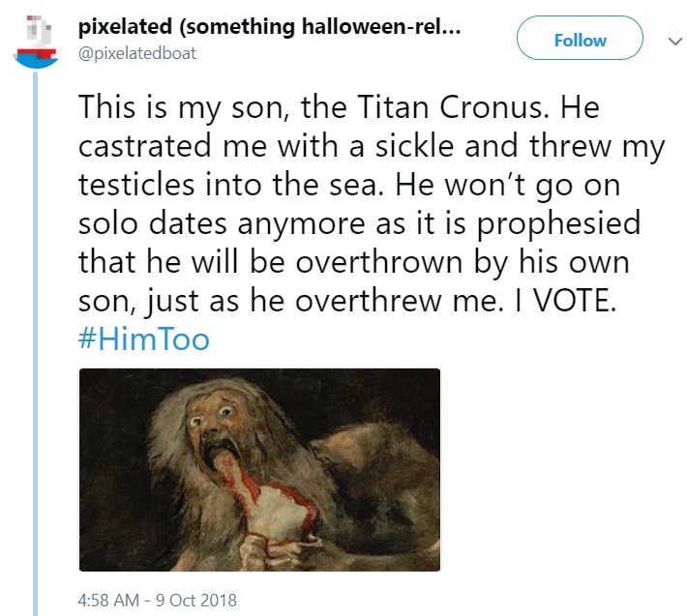Click the '9 Oct 2018' date text

(195, 600)
